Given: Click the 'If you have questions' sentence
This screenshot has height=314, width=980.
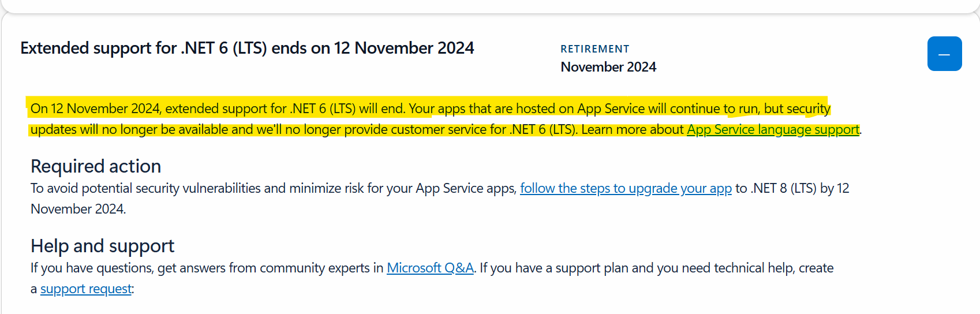Looking at the screenshot, I should coord(207,268).
